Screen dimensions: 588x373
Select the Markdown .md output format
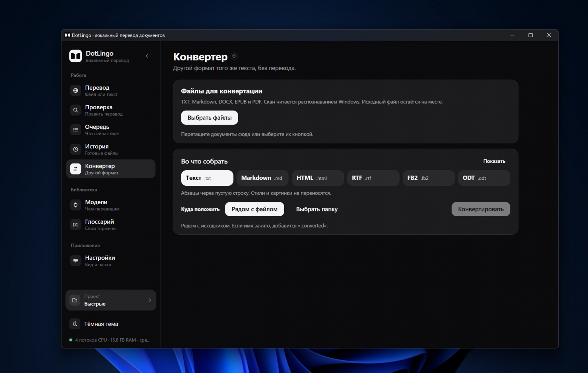tap(263, 178)
